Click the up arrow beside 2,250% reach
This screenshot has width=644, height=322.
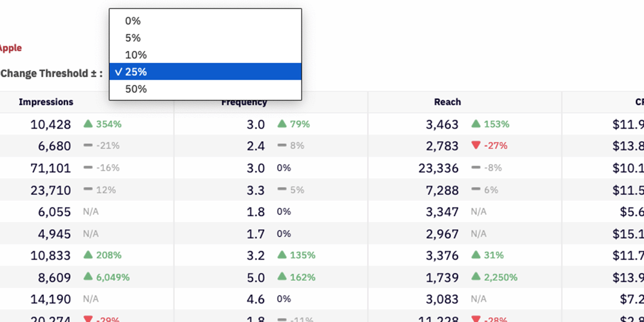point(476,277)
